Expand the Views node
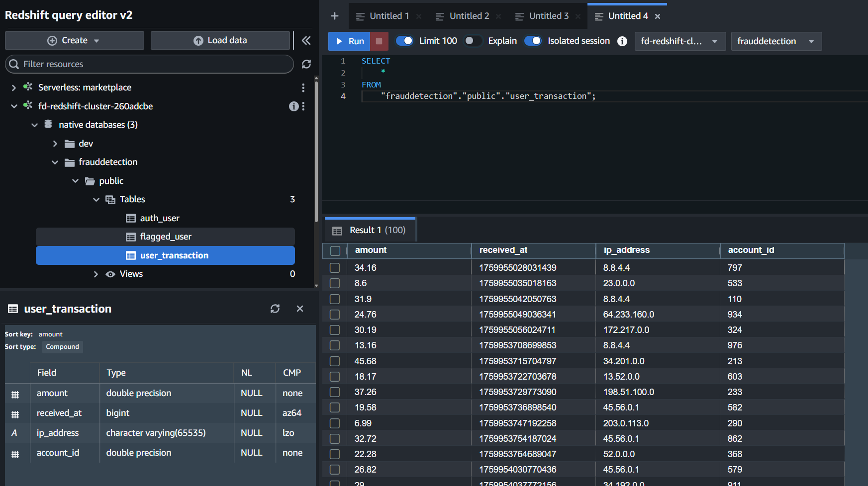The width and height of the screenshot is (868, 486). click(x=96, y=274)
